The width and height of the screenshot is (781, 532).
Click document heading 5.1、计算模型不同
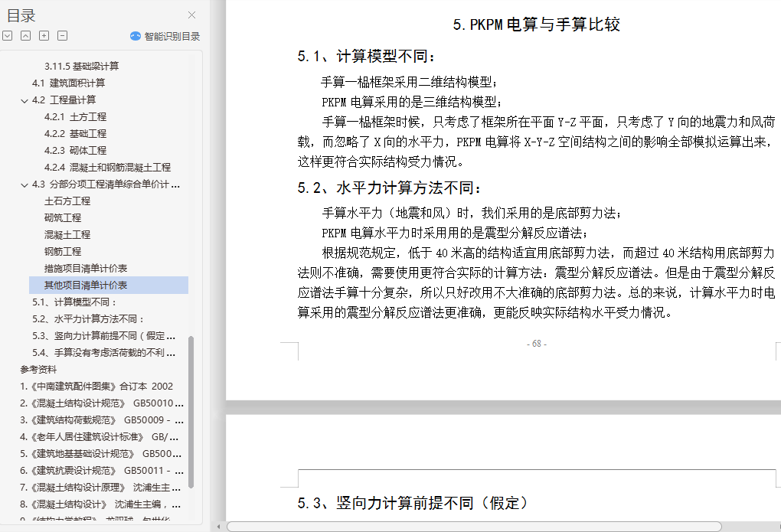tap(367, 57)
